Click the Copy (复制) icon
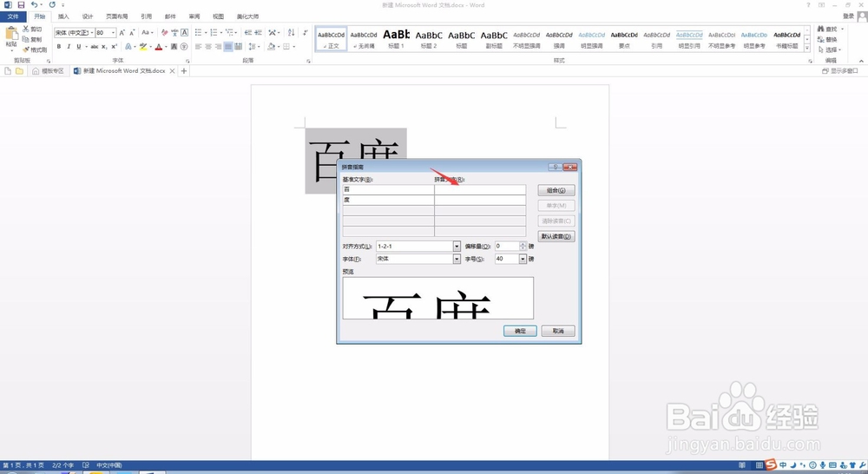 click(x=25, y=39)
